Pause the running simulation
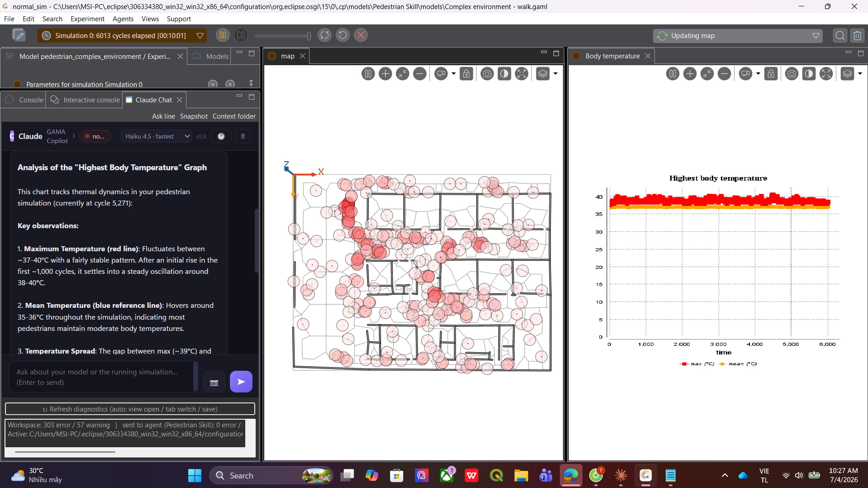 [x=223, y=35]
